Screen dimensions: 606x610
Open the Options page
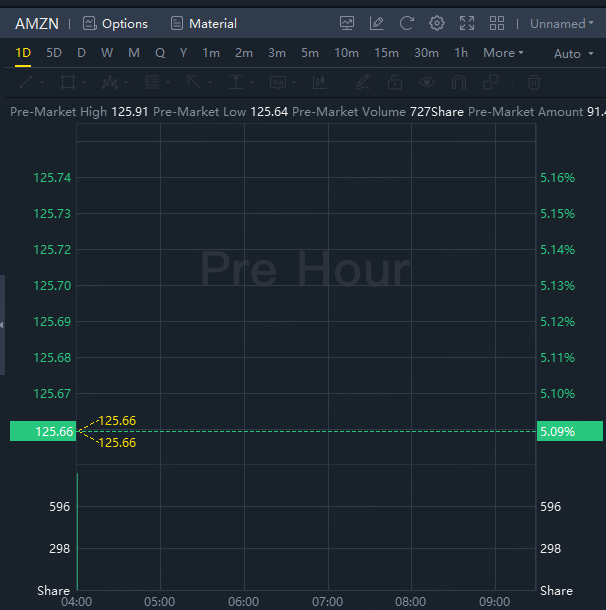[x=115, y=23]
